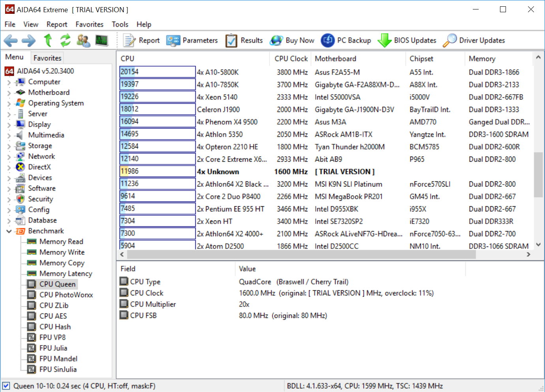Open the BIOS Updates toolbar item
This screenshot has width=545, height=392.
(407, 41)
